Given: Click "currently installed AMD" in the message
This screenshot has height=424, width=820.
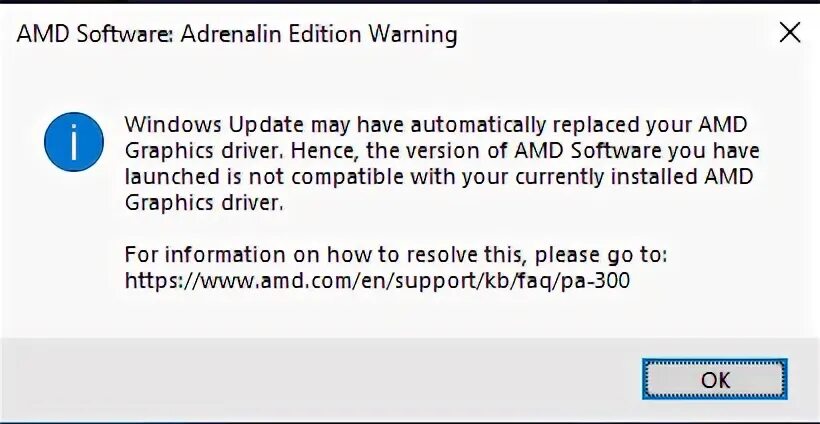Looking at the screenshot, I should [x=655, y=178].
